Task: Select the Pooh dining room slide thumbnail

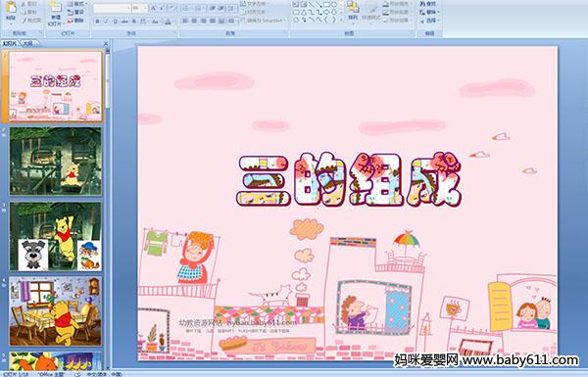Action: pyautogui.click(x=55, y=311)
